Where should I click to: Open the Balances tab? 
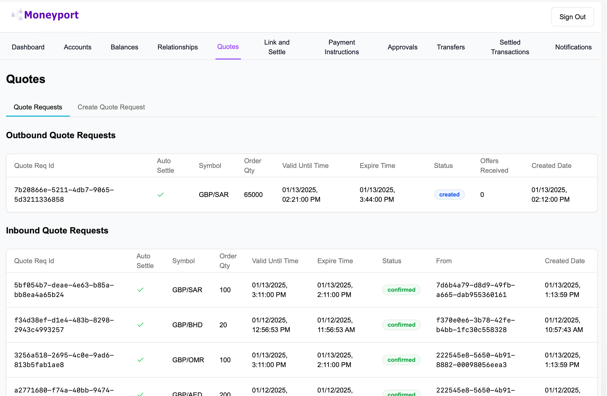[x=124, y=47]
